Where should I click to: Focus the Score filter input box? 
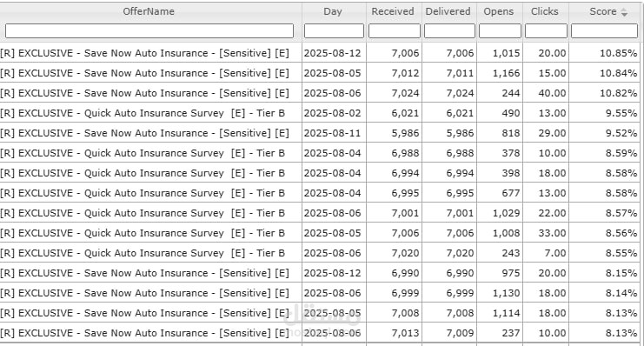tap(604, 30)
